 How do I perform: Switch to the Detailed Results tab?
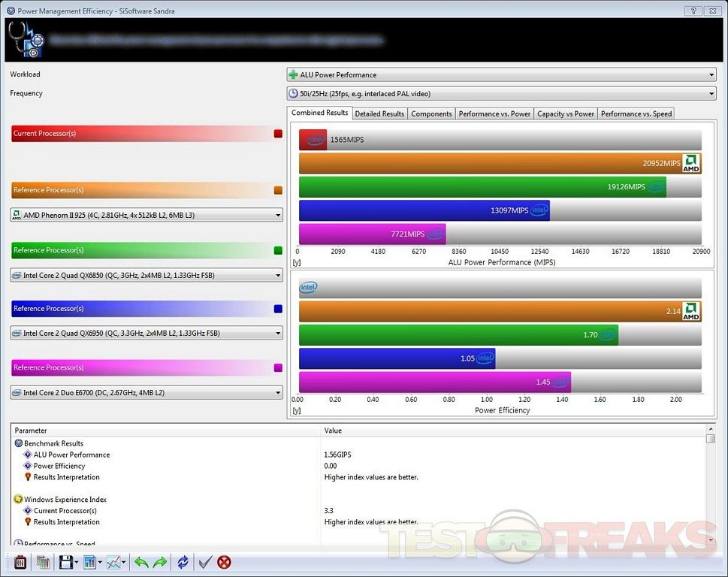pyautogui.click(x=379, y=113)
